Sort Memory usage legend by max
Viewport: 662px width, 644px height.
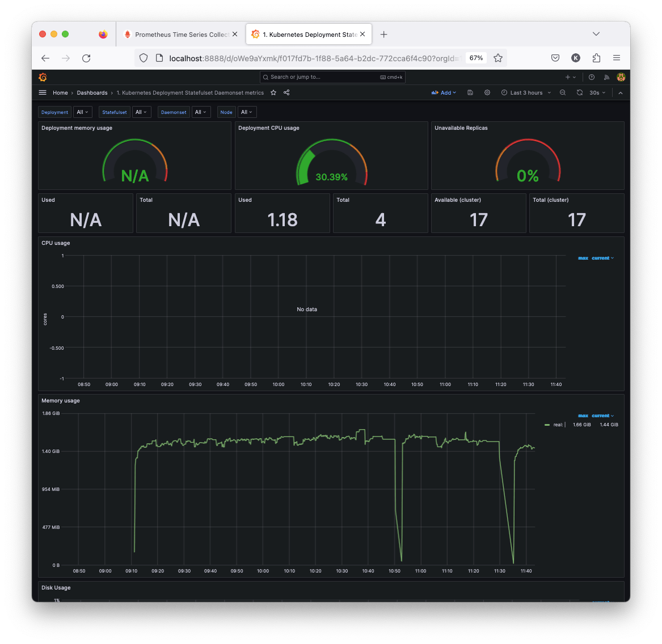click(583, 416)
